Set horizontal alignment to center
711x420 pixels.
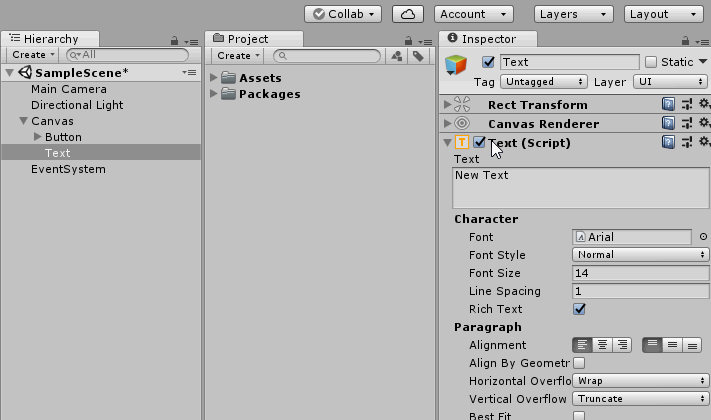point(602,345)
